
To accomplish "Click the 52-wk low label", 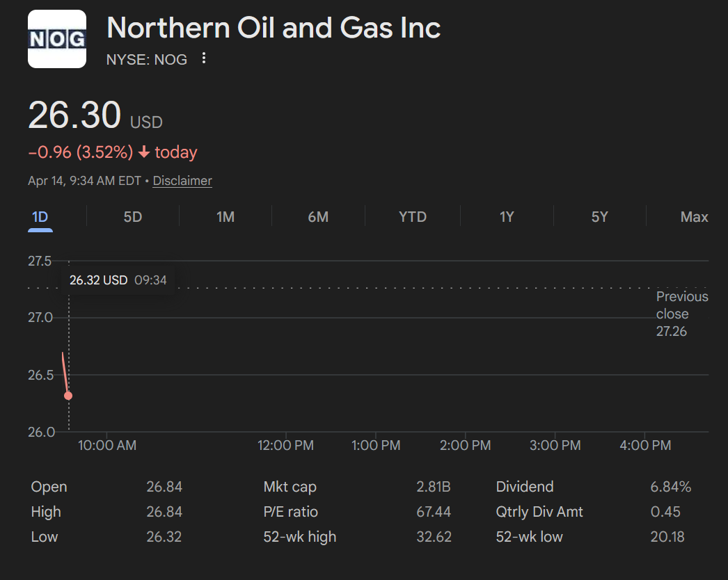I will point(529,537).
